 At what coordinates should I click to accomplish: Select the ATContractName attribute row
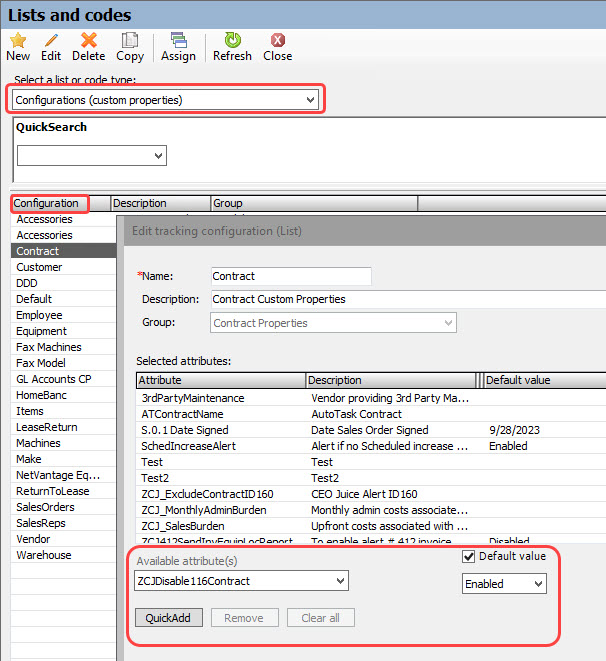(371, 414)
